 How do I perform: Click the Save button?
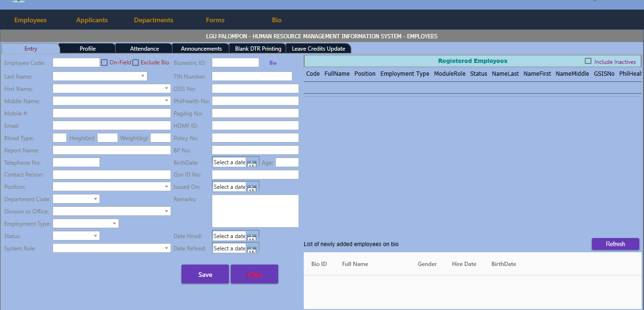pyautogui.click(x=205, y=275)
